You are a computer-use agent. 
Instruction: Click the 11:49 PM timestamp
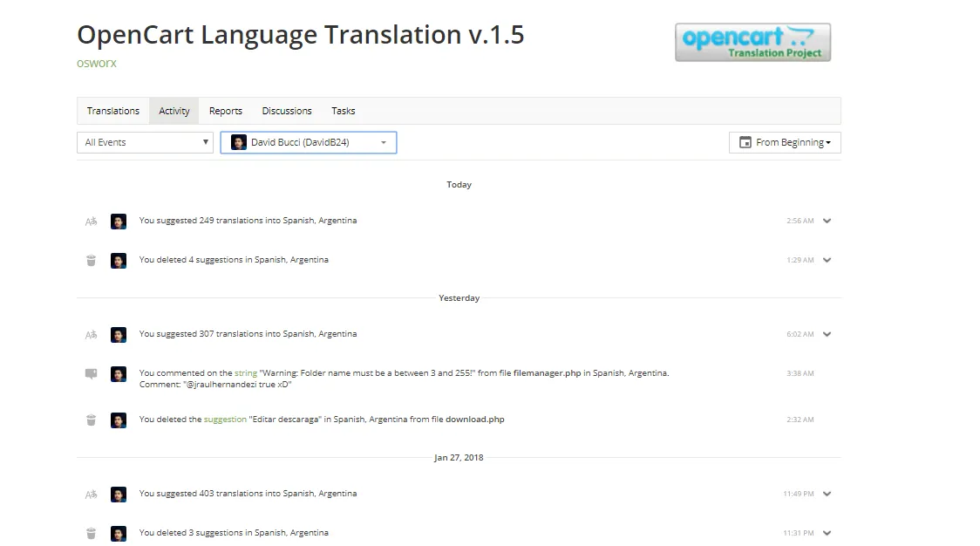click(x=798, y=494)
